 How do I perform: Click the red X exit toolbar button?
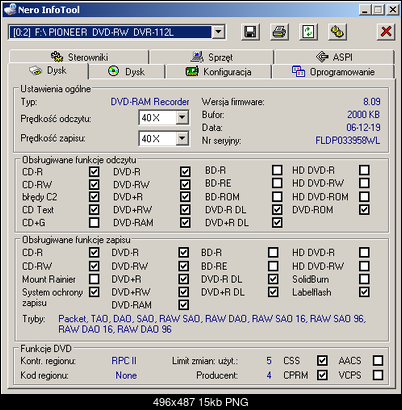point(386,32)
